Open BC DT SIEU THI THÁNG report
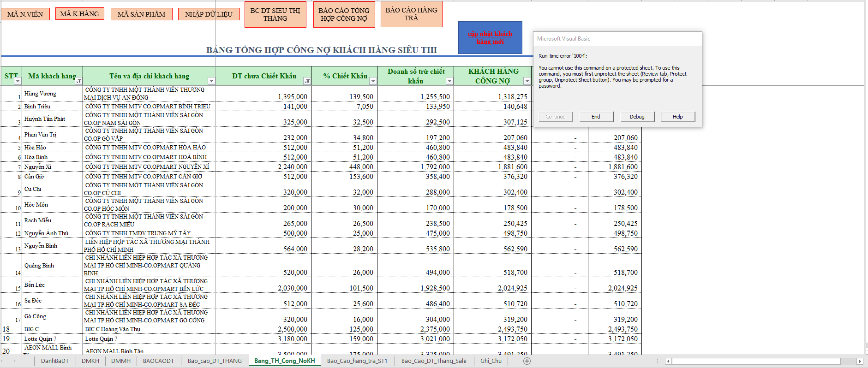868x368 pixels. (275, 14)
